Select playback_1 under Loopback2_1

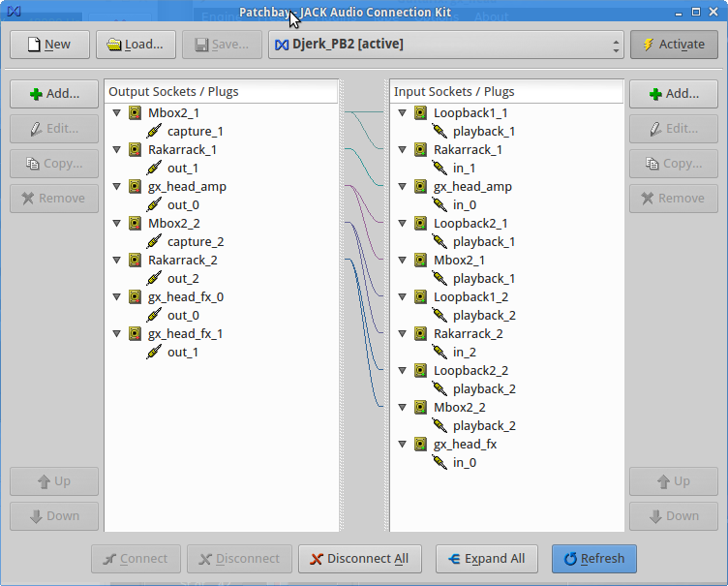click(x=484, y=241)
